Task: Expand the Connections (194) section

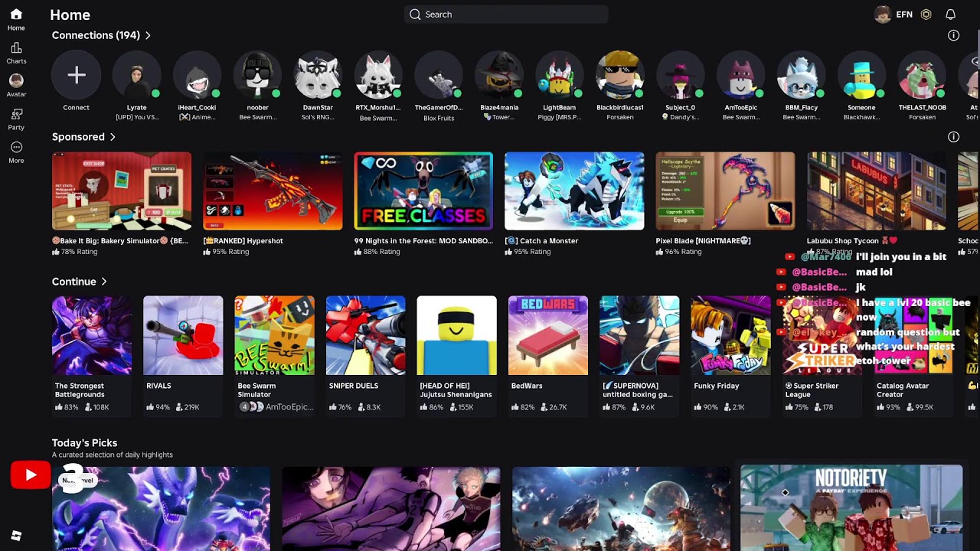Action: tap(101, 35)
